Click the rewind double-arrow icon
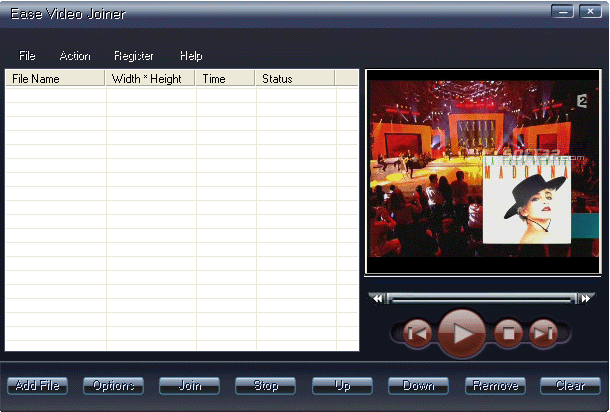This screenshot has width=610, height=412. click(x=377, y=298)
